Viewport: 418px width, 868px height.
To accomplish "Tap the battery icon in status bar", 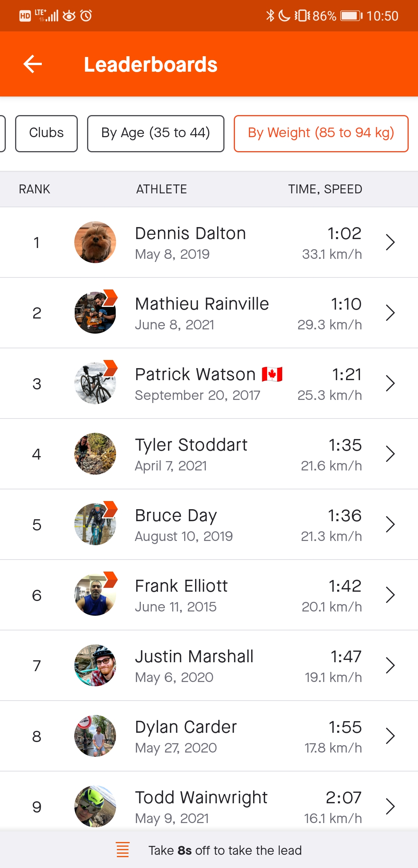I will (x=351, y=15).
